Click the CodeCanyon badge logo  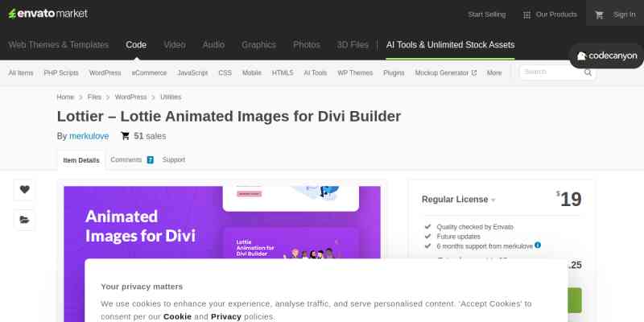coord(607,56)
